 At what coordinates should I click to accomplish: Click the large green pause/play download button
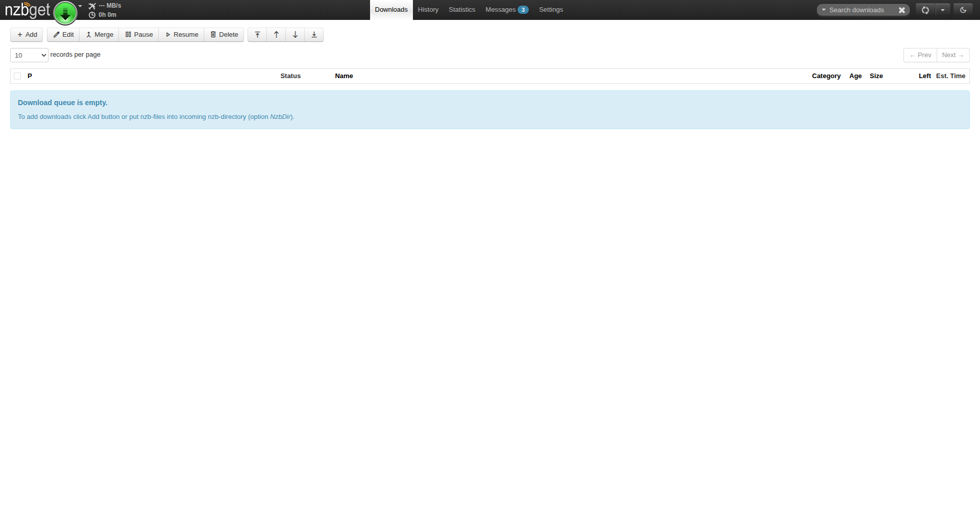click(x=65, y=13)
